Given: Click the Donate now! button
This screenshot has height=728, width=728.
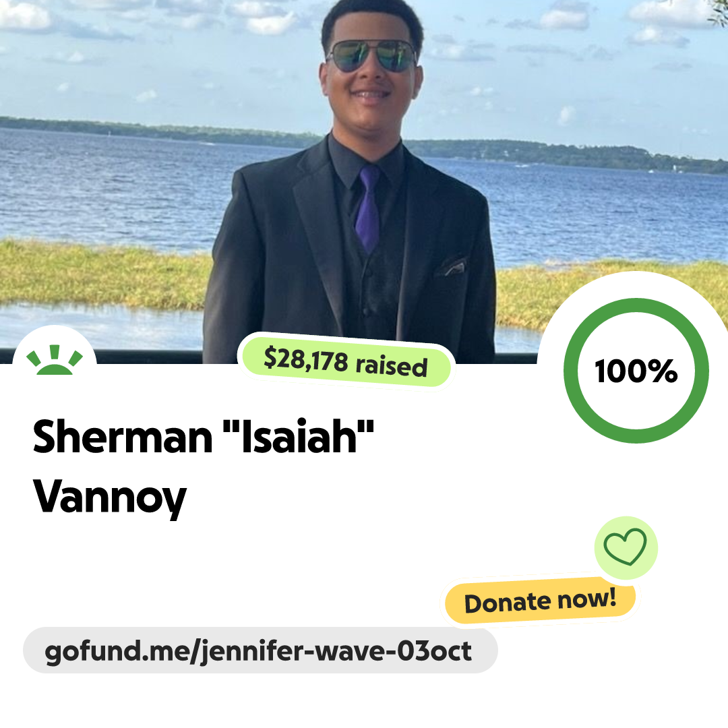Looking at the screenshot, I should pos(541,601).
